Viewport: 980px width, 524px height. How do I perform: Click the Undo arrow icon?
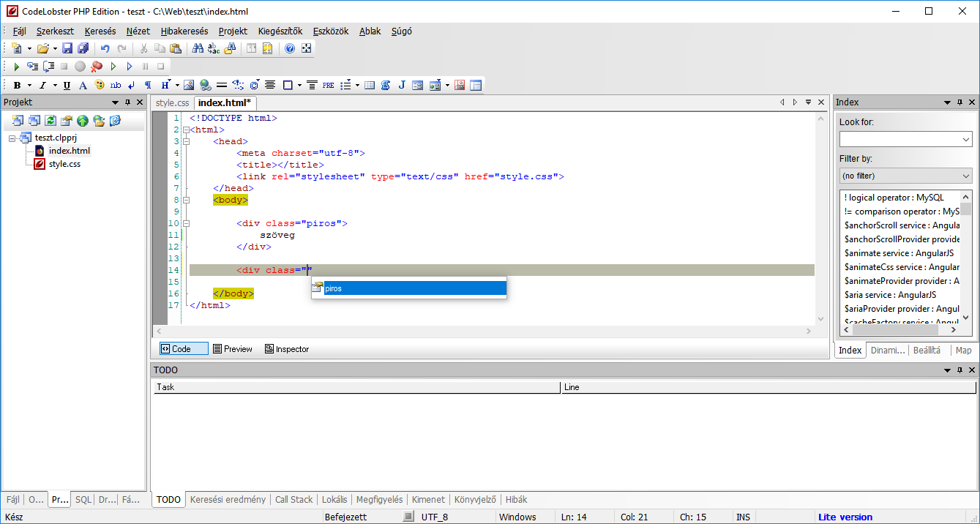coord(105,48)
